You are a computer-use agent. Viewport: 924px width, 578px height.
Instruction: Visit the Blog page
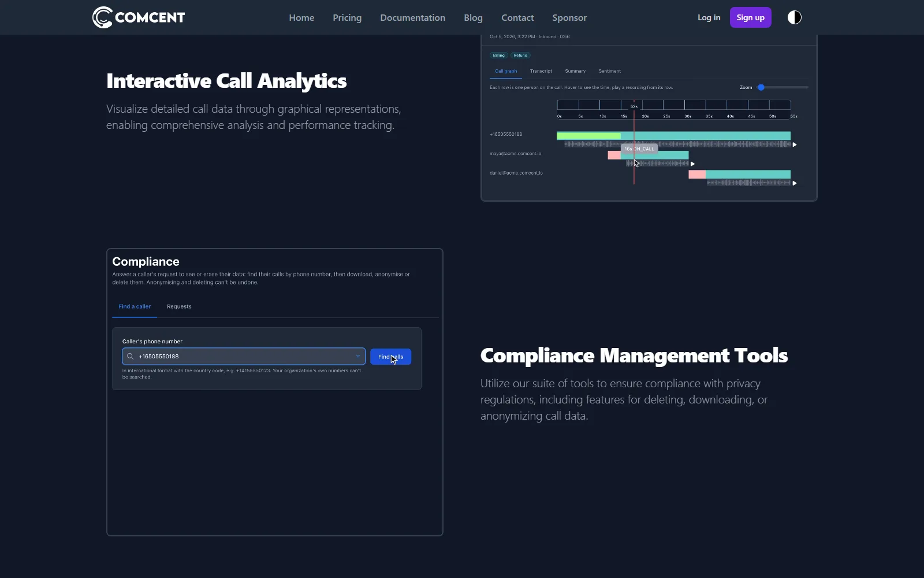[x=473, y=17]
